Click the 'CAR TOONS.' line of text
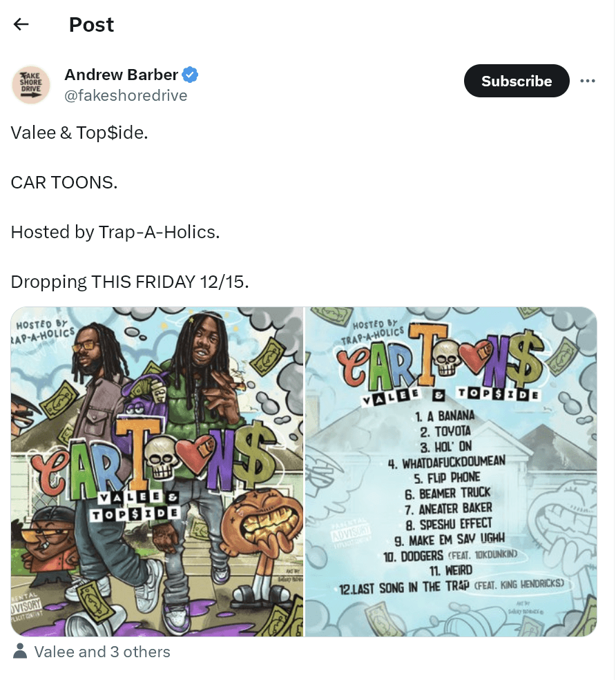The image size is (616, 680). point(64,182)
